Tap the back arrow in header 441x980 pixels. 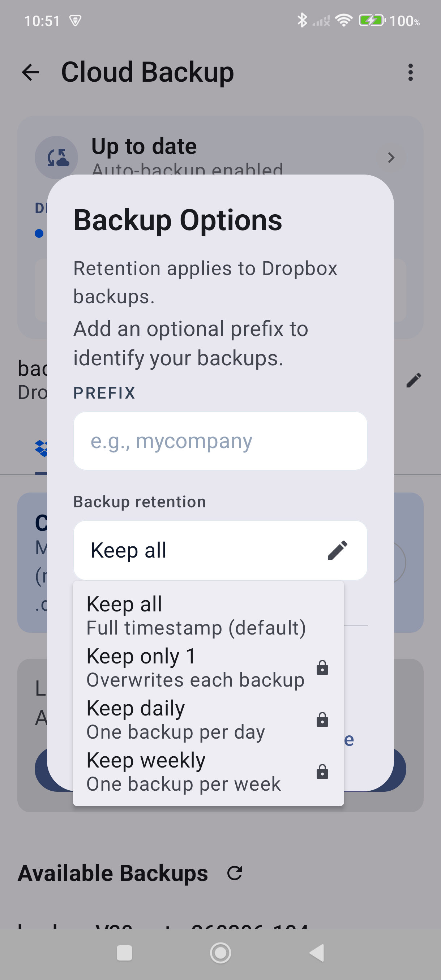pos(31,72)
